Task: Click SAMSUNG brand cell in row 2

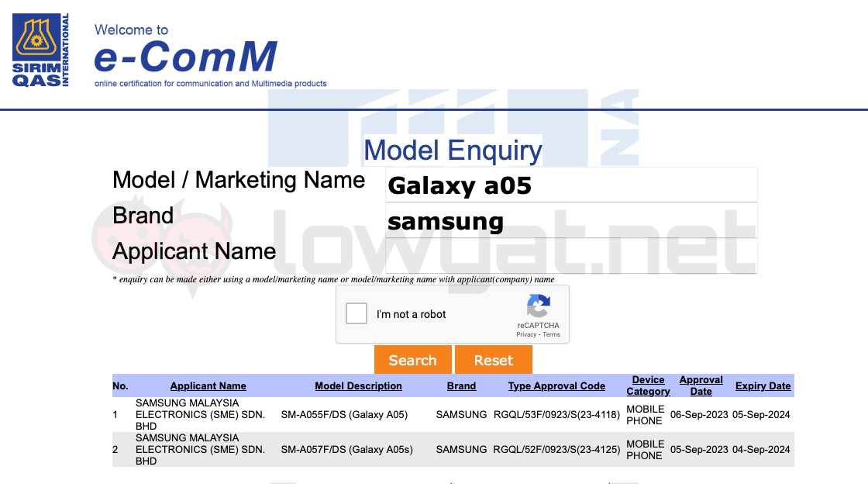Action: (x=462, y=450)
